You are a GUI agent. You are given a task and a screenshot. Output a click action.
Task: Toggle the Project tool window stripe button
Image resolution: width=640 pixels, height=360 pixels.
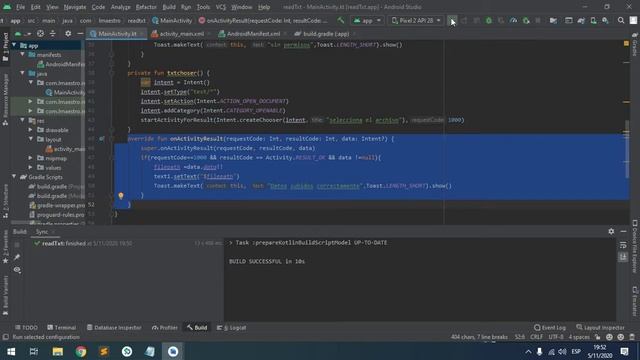(5, 47)
